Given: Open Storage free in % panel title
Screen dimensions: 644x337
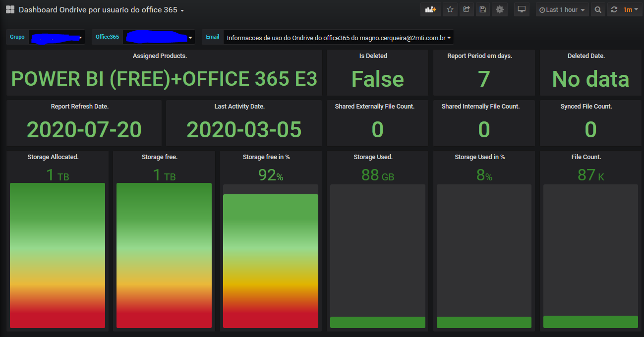Looking at the screenshot, I should [266, 157].
